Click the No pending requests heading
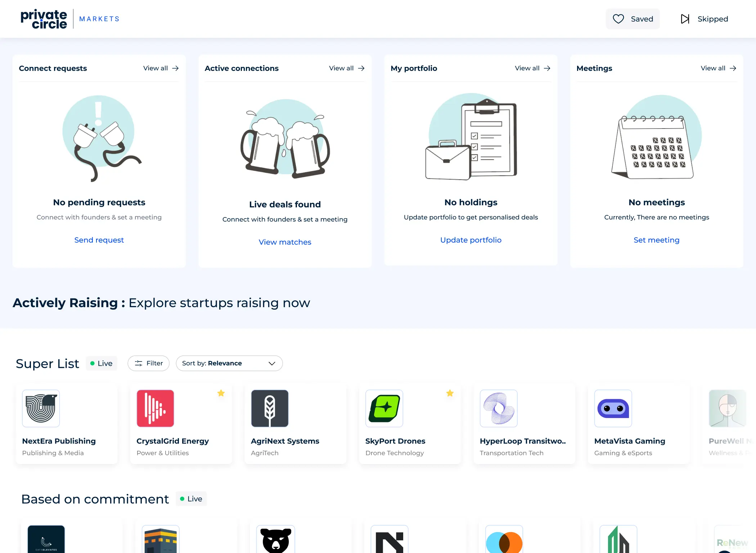Image resolution: width=756 pixels, height=553 pixels. (x=99, y=202)
